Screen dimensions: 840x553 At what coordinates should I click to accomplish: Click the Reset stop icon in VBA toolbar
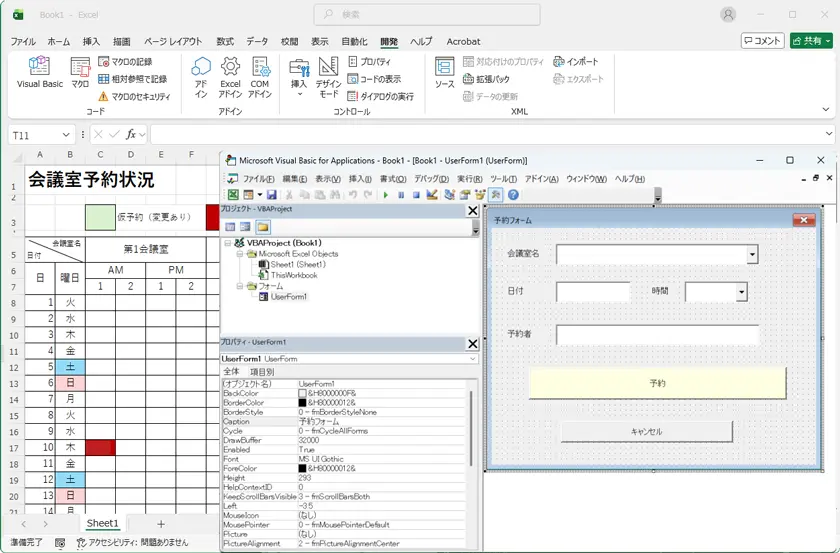pyautogui.click(x=416, y=195)
